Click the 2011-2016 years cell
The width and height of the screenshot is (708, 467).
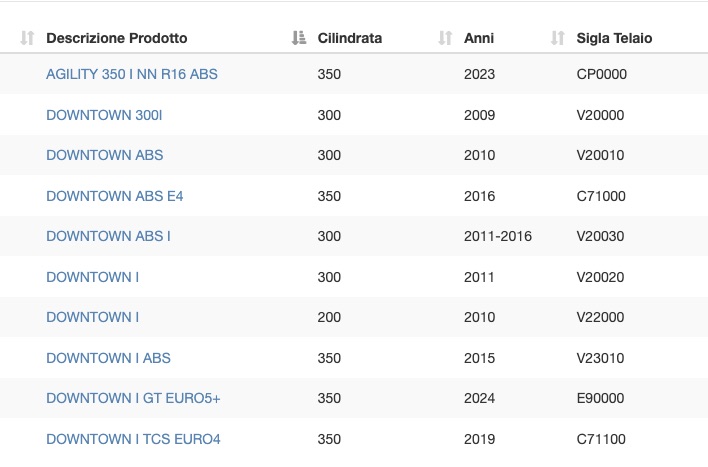(498, 236)
